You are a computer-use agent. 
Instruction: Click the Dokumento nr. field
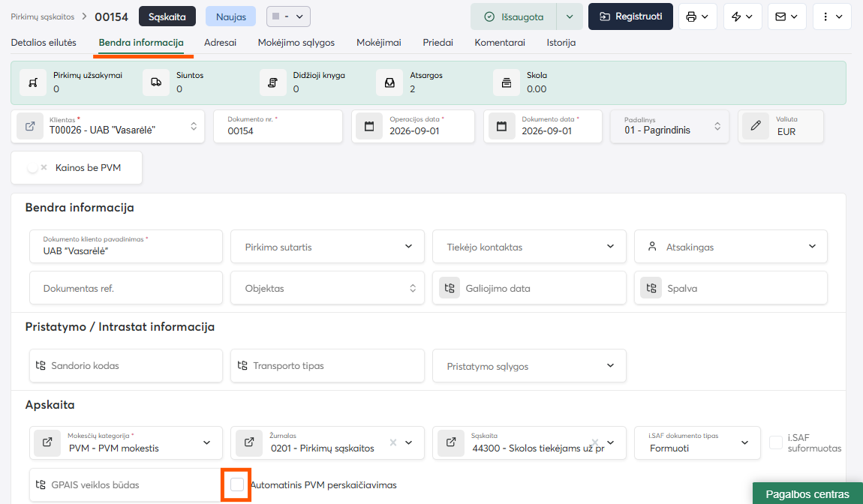(x=278, y=127)
